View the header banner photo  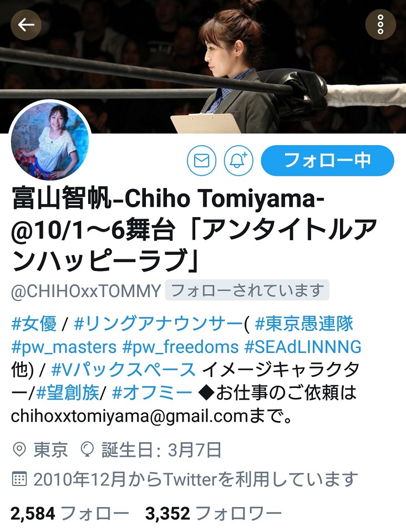[x=203, y=66]
